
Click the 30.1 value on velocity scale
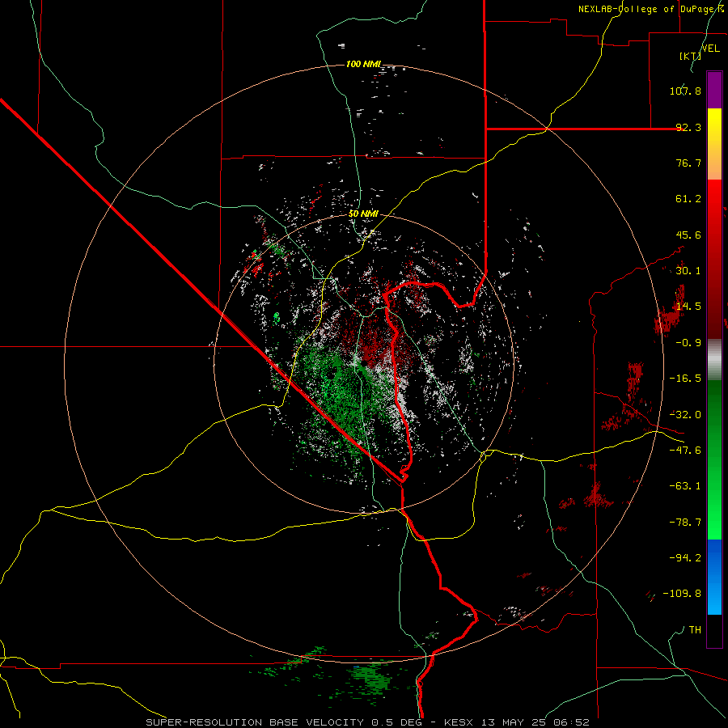click(688, 271)
